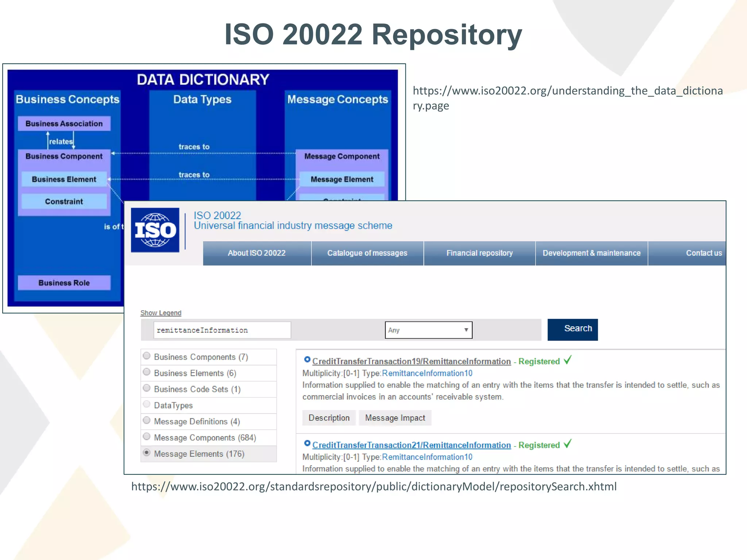747x560 pixels.
Task: Open the Contact us menu
Action: (688, 253)
